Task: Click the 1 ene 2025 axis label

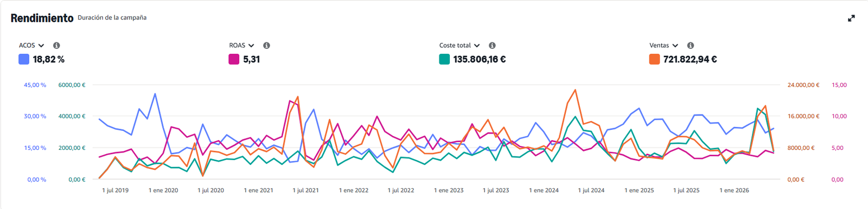Action: (639, 191)
